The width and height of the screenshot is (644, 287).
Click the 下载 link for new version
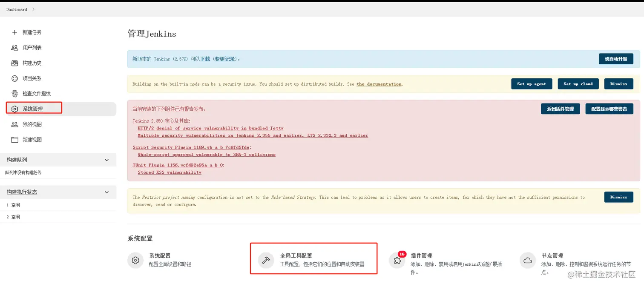[x=205, y=59]
